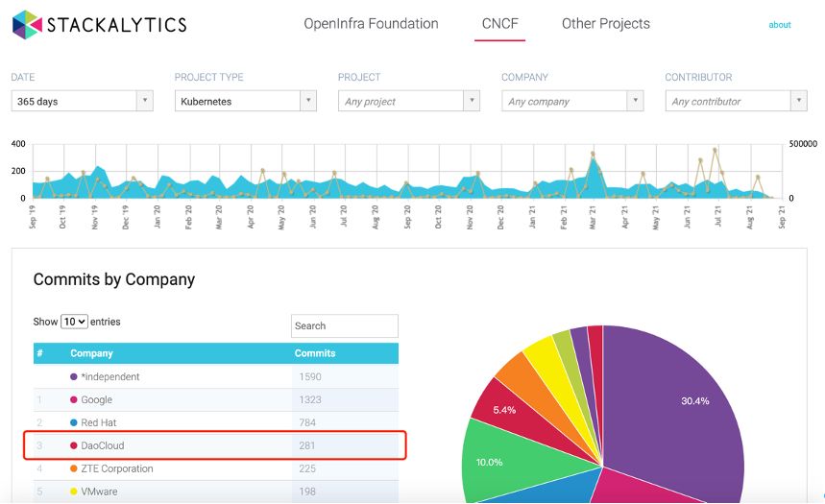This screenshot has height=504, width=825.
Task: Click the purple 30.4% pie slice
Action: pos(682,403)
